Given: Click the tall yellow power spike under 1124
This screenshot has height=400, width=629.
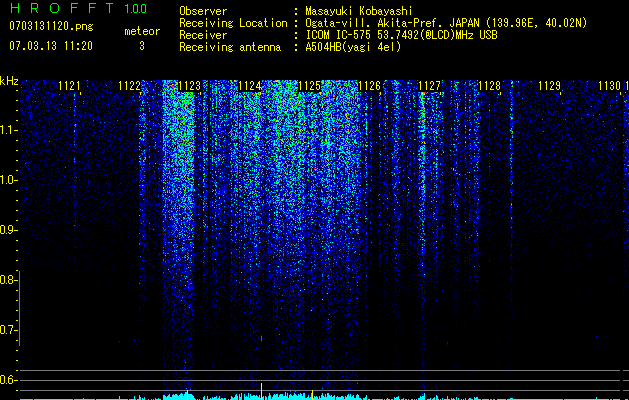Looking at the screenshot, I should [262, 391].
